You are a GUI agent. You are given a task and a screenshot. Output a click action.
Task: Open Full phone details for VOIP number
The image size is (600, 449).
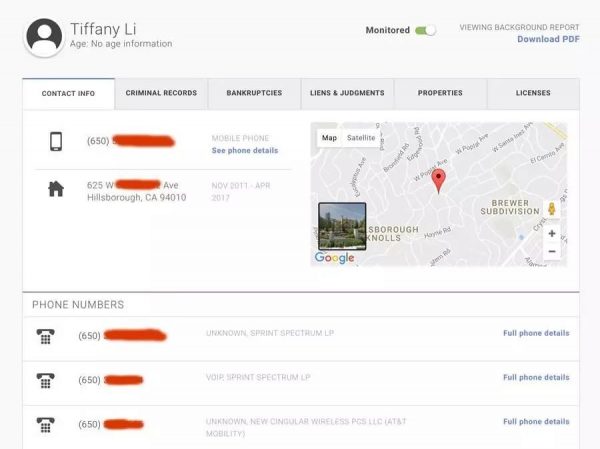point(536,378)
